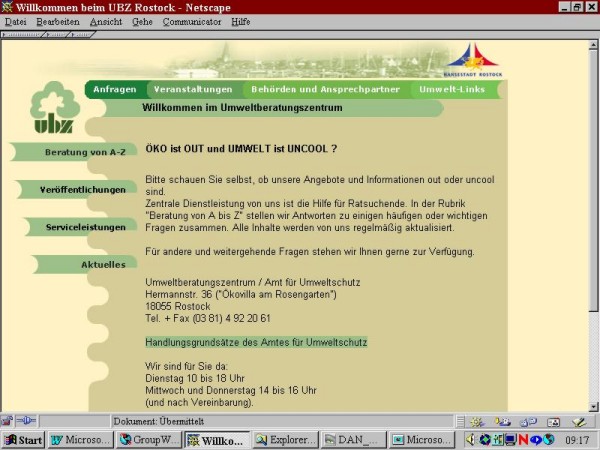Click the volume speaker icon in system tray

pyautogui.click(x=472, y=440)
